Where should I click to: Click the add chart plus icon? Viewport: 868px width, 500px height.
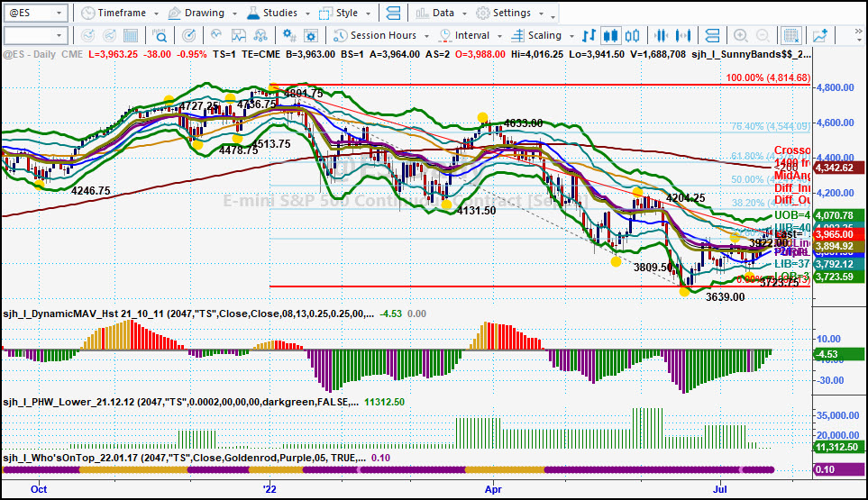pos(820,36)
